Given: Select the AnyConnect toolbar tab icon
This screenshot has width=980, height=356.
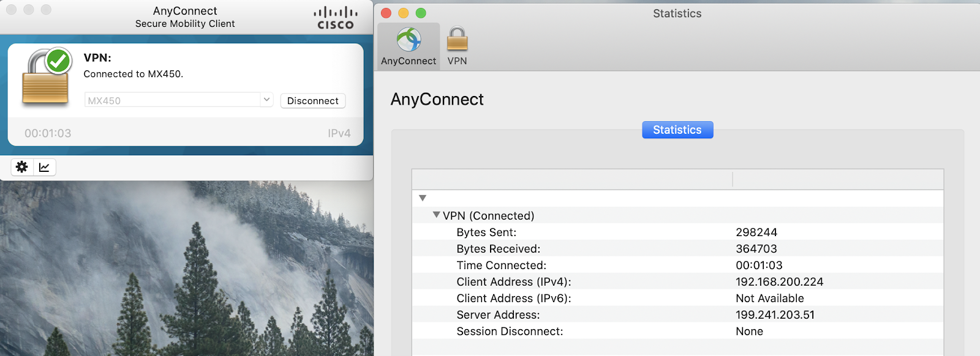Looking at the screenshot, I should (x=409, y=46).
